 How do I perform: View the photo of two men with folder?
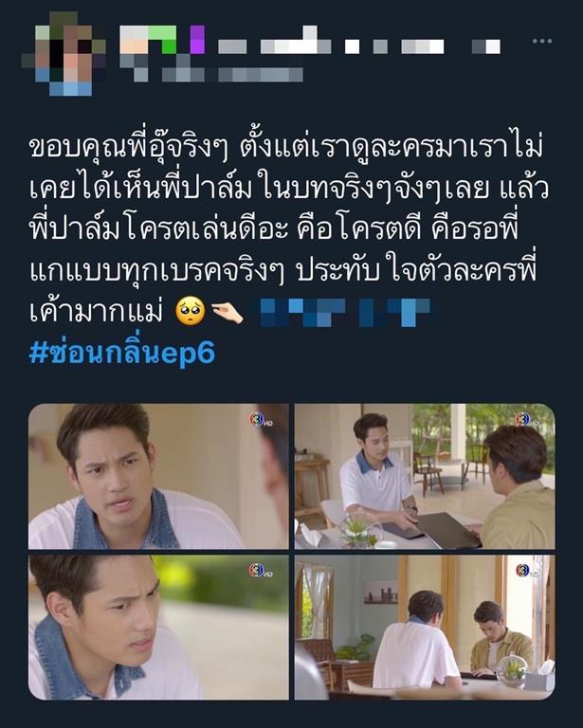425,477
